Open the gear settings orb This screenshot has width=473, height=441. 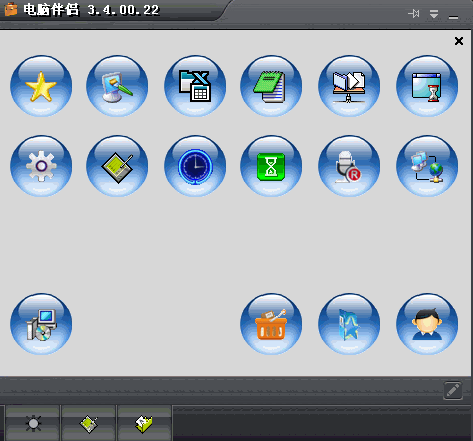point(41,166)
